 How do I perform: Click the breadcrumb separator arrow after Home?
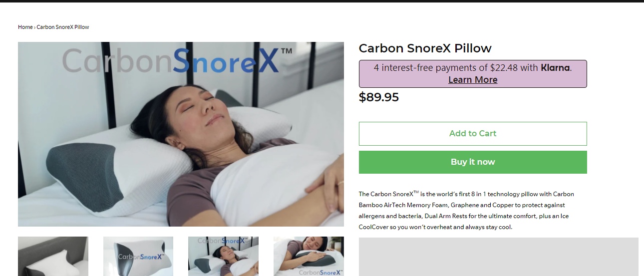click(34, 27)
